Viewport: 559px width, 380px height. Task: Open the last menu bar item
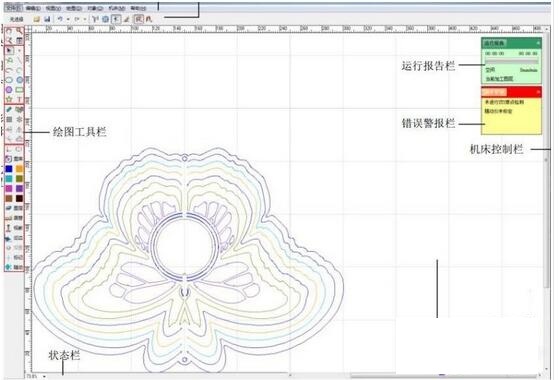coord(138,8)
